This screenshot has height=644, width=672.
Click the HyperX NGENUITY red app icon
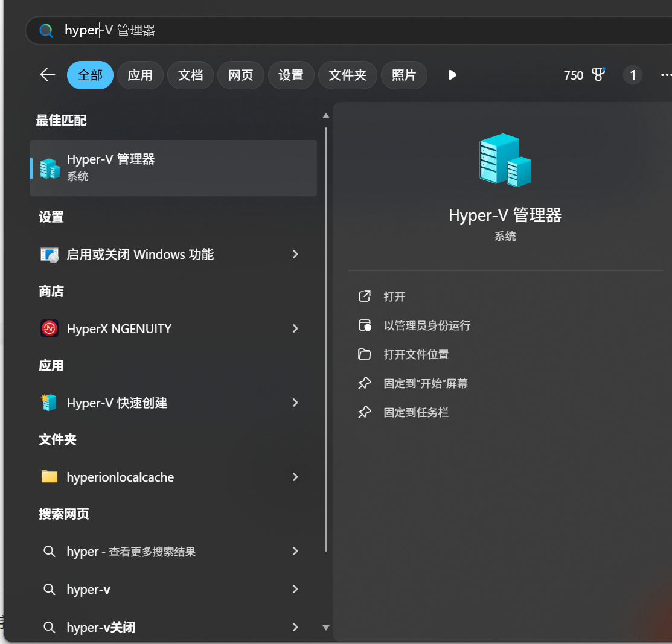click(x=50, y=329)
